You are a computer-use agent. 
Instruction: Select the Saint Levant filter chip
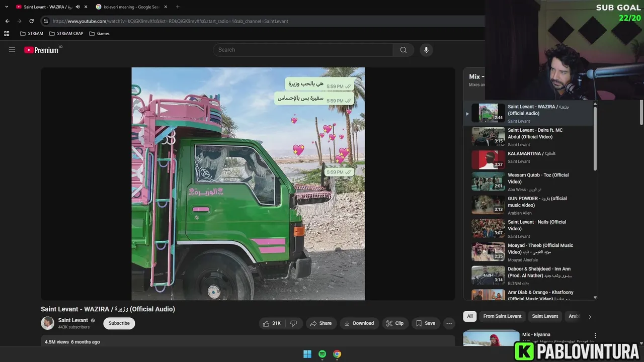point(545,316)
